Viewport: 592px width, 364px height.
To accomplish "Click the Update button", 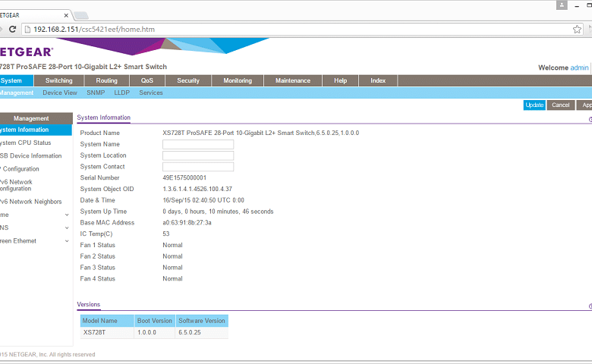I will click(x=534, y=105).
